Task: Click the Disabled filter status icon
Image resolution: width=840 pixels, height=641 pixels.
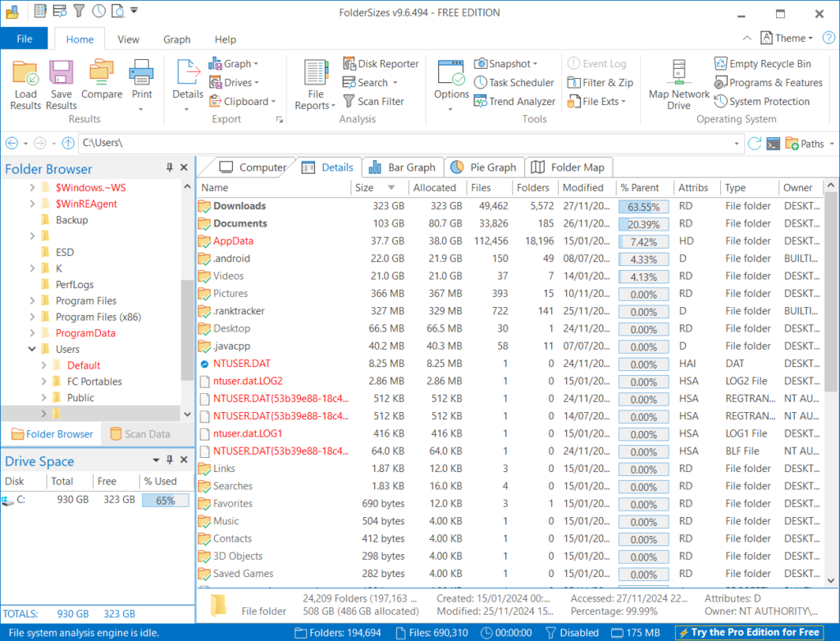Action: click(550, 633)
